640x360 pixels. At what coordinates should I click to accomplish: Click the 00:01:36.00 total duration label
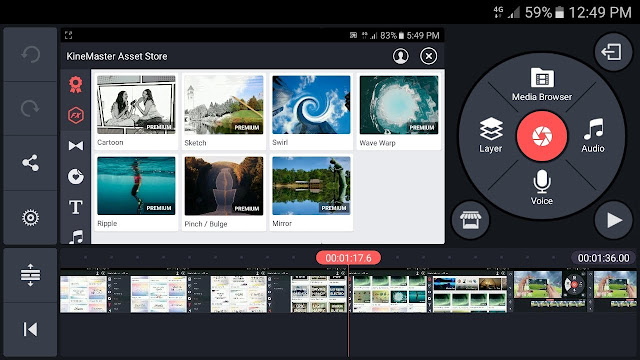point(603,258)
